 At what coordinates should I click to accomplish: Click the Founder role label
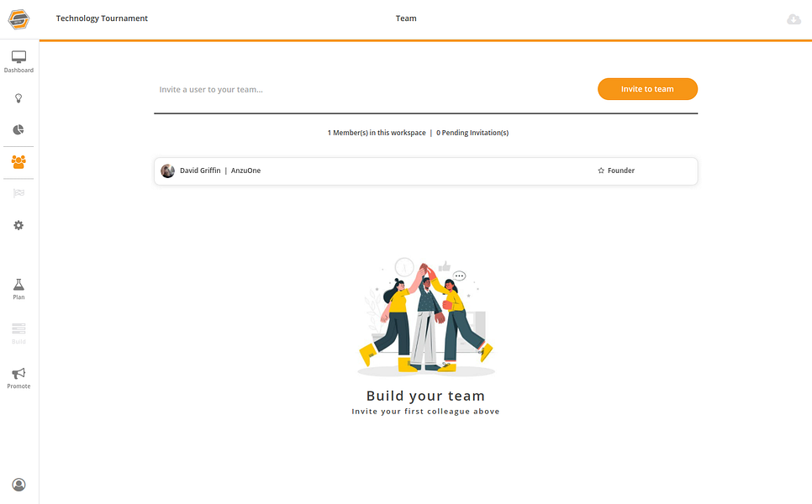pos(621,171)
